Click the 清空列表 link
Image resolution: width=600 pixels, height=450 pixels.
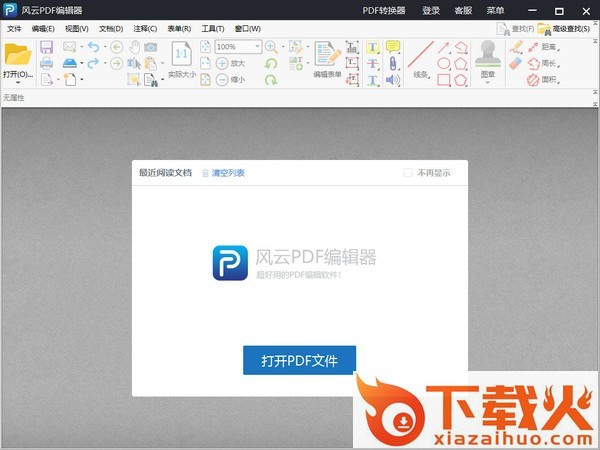(223, 173)
